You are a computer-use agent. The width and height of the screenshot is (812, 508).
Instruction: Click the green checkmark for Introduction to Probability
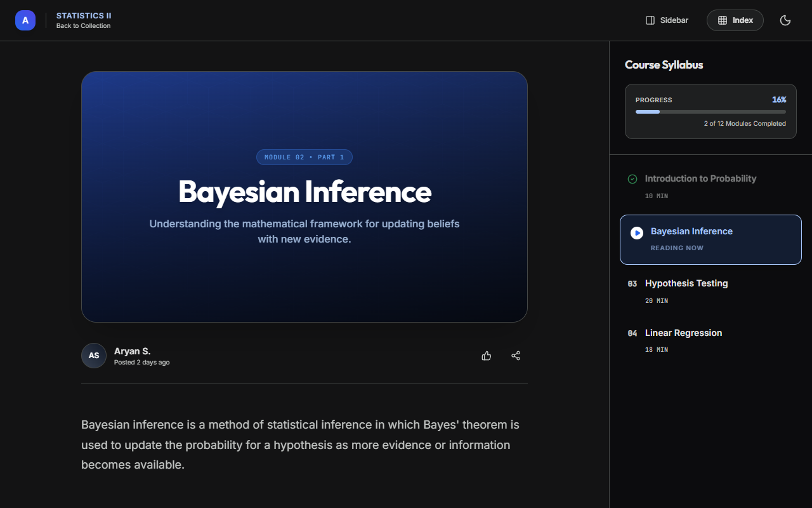[632, 179]
